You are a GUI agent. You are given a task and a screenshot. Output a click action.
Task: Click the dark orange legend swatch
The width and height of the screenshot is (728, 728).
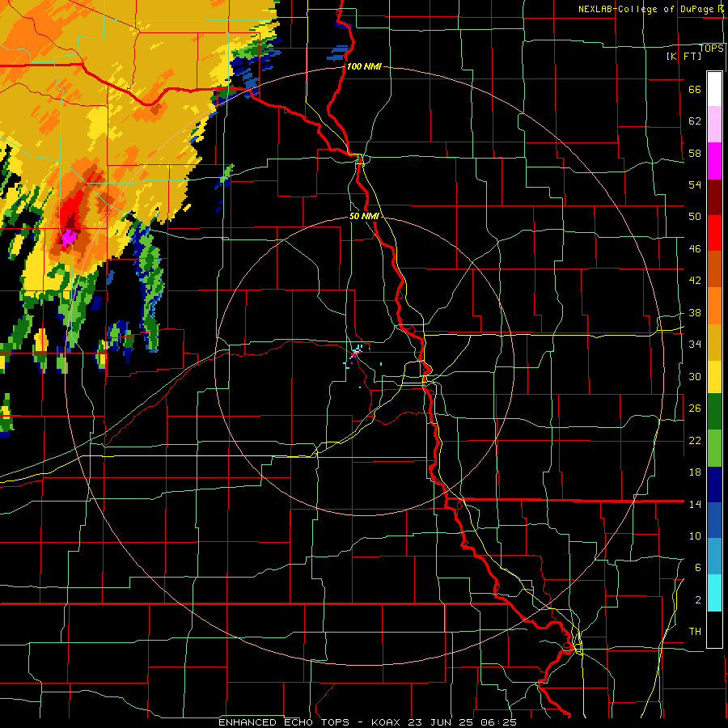tap(714, 269)
